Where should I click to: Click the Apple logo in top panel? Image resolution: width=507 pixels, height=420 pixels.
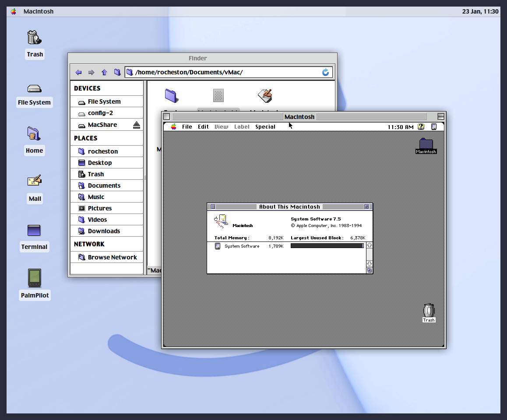pos(14,12)
